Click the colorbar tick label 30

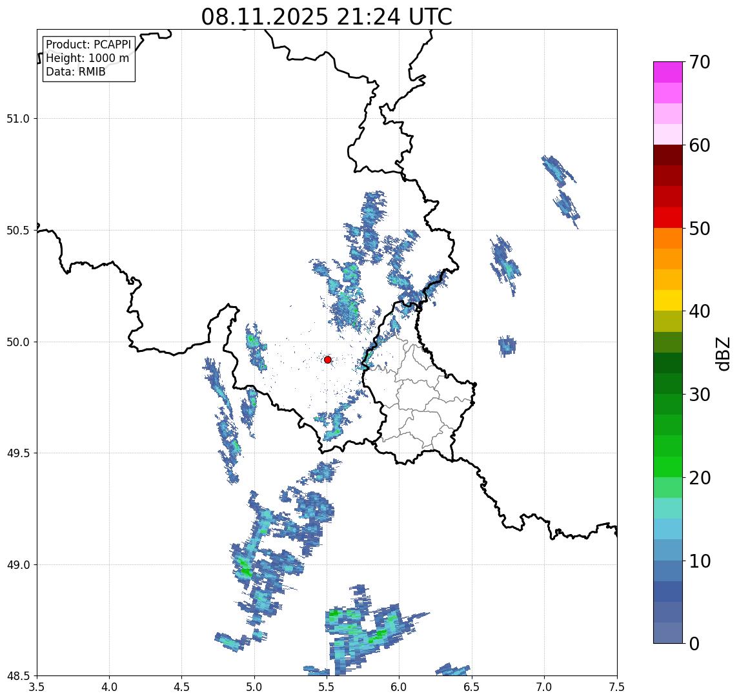700,395
